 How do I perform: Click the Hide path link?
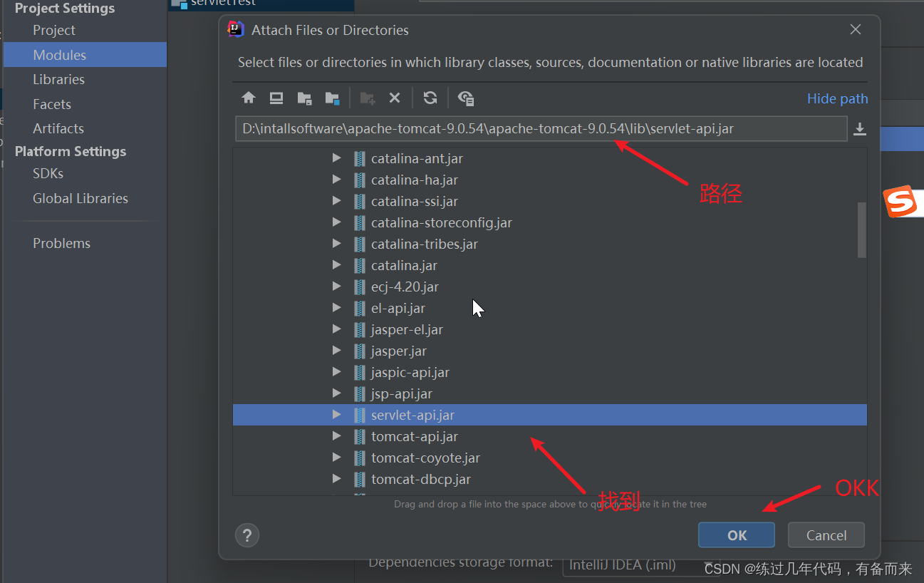point(838,98)
